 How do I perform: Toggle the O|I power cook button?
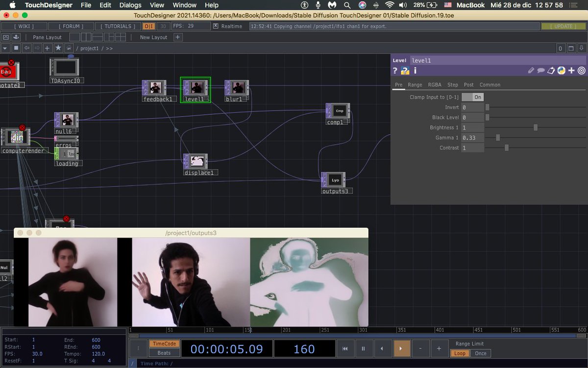pyautogui.click(x=149, y=26)
